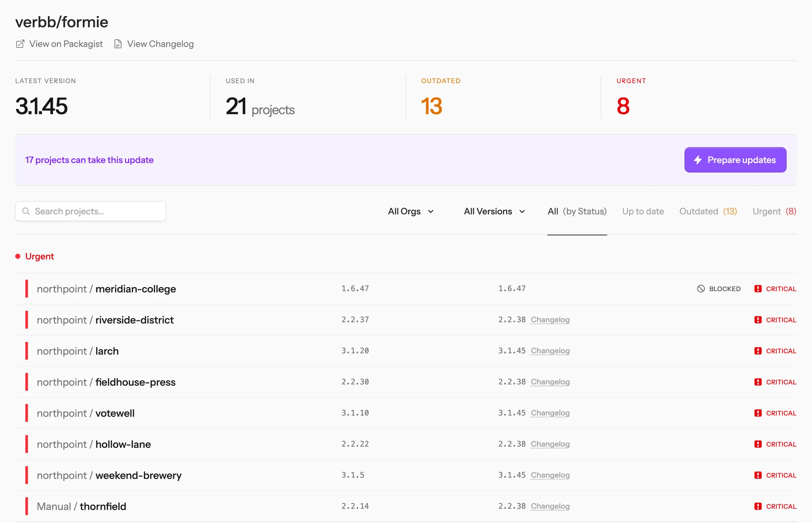Click the external link icon beside View on Packagist
Image resolution: width=812 pixels, height=523 pixels.
click(20, 44)
